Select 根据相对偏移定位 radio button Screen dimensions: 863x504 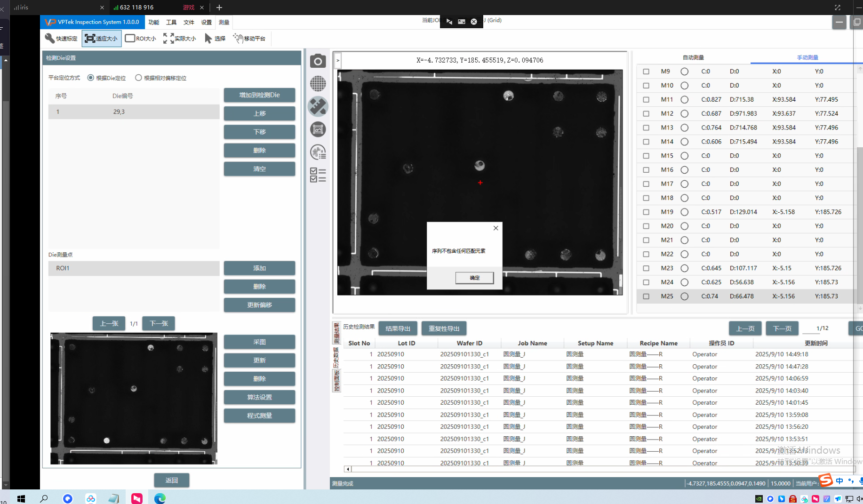pyautogui.click(x=139, y=78)
